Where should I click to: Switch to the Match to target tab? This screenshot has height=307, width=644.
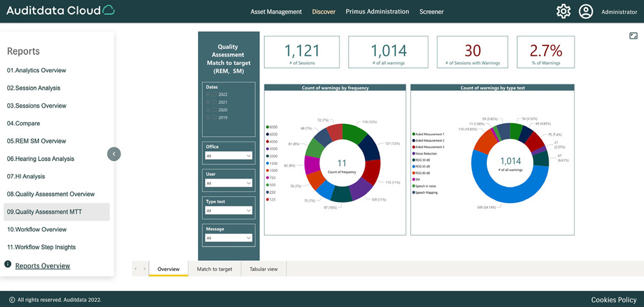(214, 269)
